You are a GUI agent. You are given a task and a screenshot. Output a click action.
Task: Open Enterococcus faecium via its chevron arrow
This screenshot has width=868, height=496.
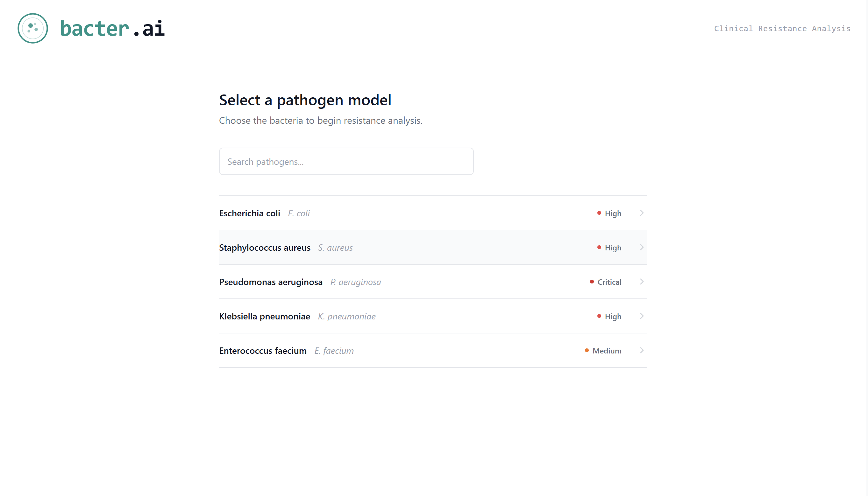tap(642, 351)
